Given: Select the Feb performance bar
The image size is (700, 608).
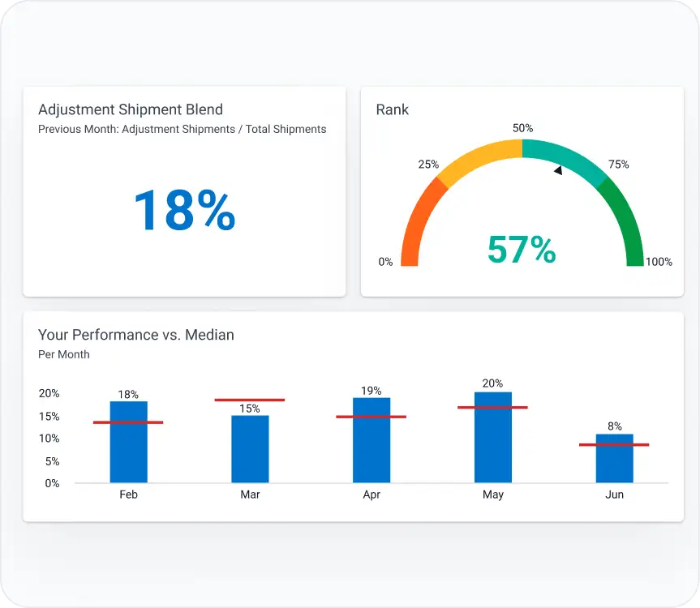Looking at the screenshot, I should click(x=128, y=446).
